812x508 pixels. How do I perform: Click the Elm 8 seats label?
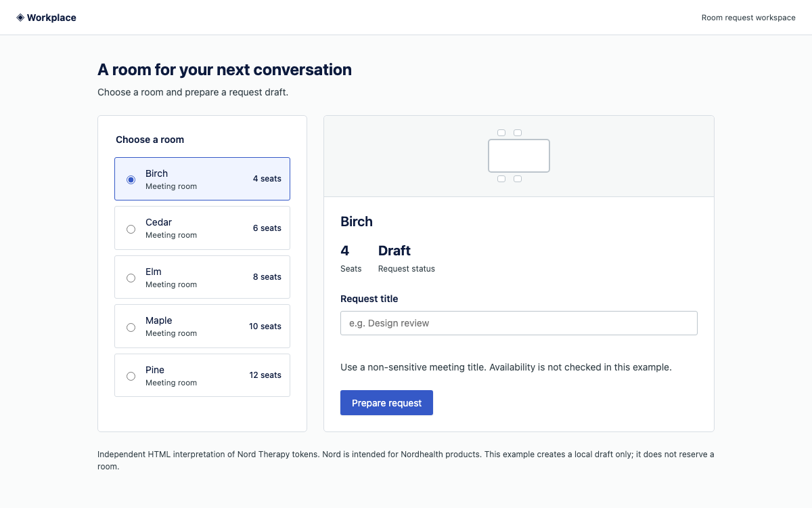(267, 277)
